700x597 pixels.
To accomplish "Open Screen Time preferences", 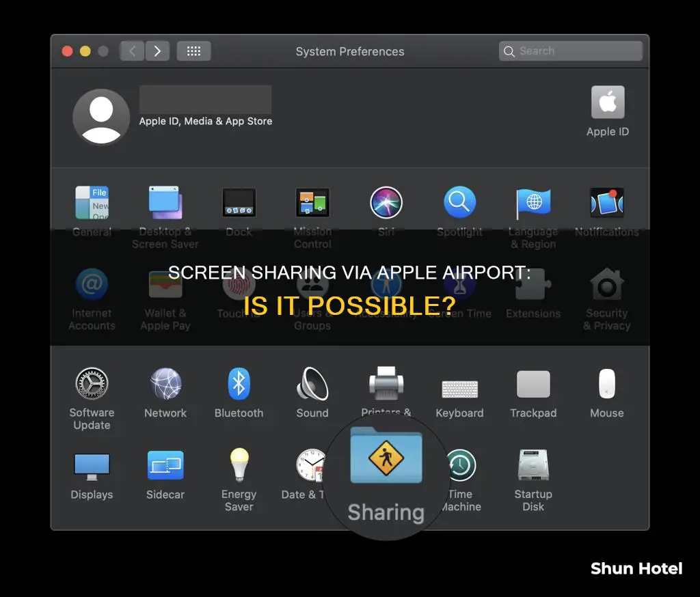I will (459, 284).
